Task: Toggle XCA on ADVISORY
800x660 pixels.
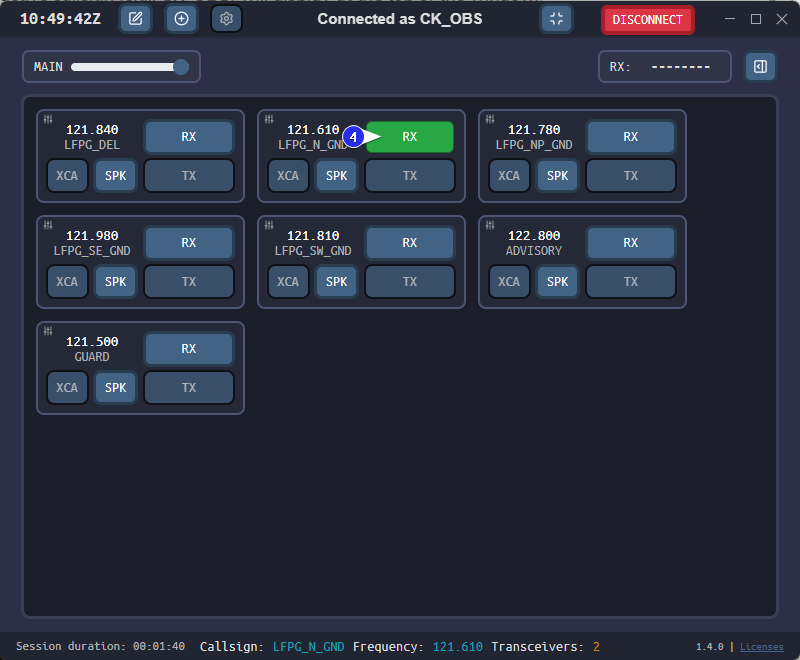Action: pos(509,282)
